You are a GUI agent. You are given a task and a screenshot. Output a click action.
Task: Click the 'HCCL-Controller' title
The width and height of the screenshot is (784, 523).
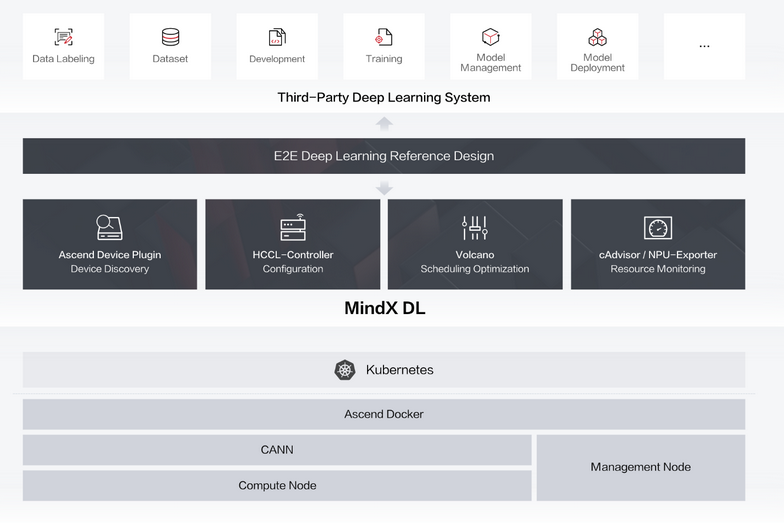(x=293, y=254)
